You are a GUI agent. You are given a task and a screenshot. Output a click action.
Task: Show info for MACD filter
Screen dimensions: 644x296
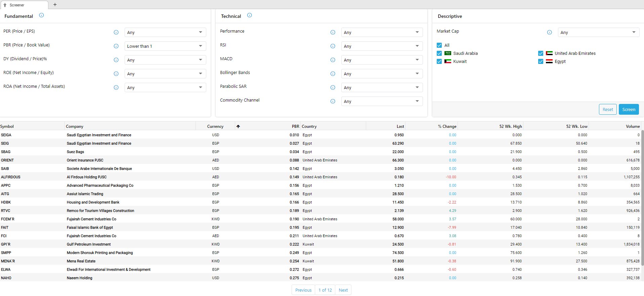pyautogui.click(x=333, y=60)
